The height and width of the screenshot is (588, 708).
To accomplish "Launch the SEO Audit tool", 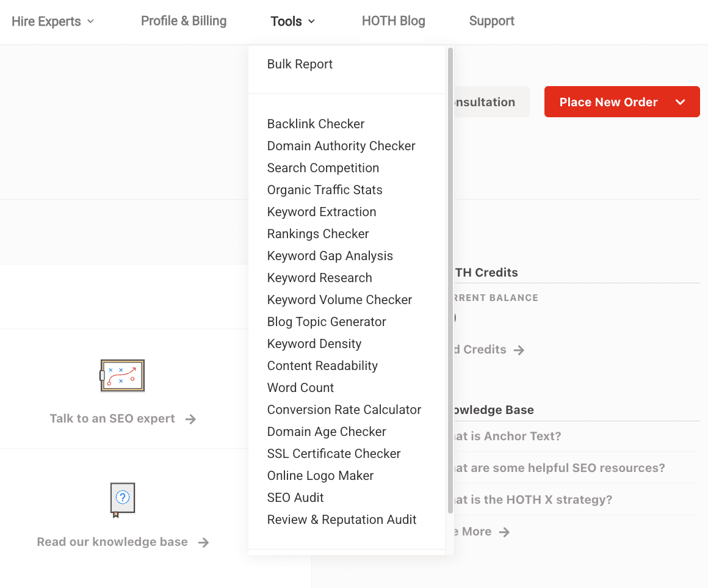I will coord(295,498).
